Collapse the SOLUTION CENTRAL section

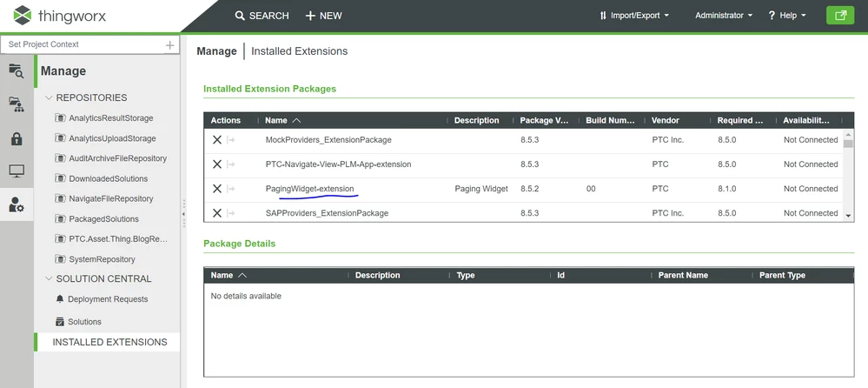[x=49, y=278]
